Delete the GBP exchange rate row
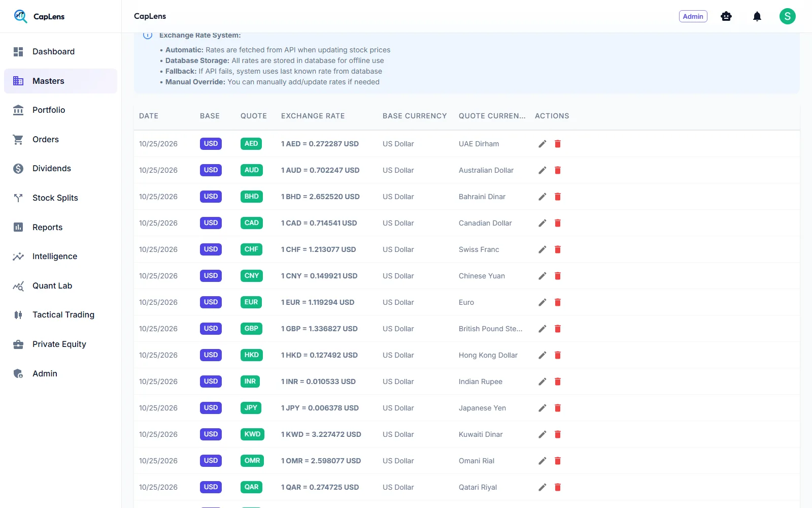 point(558,329)
